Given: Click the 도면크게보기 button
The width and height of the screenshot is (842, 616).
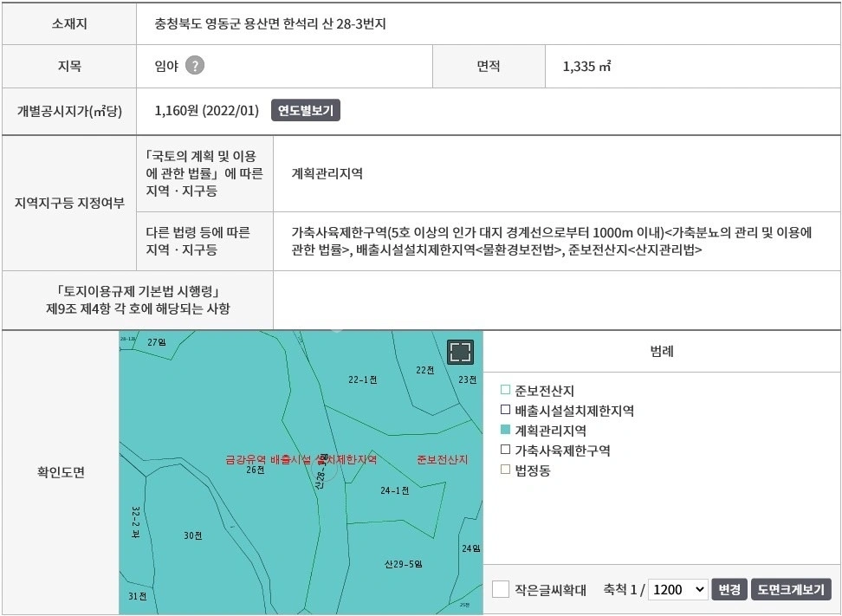Looking at the screenshot, I should coord(791,589).
